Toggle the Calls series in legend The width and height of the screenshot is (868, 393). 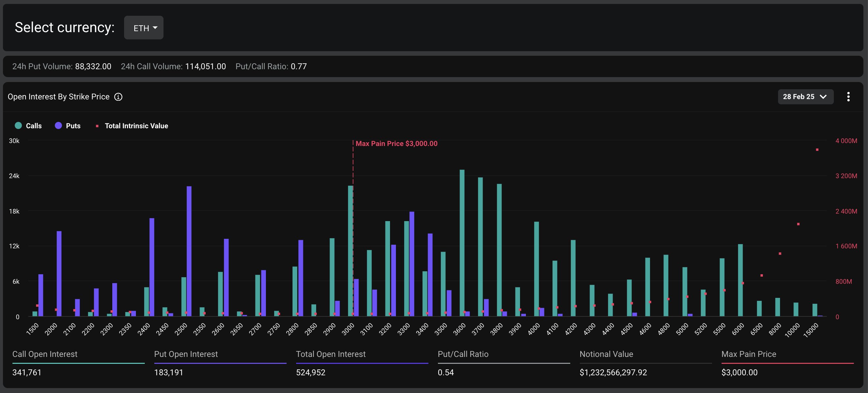(33, 126)
